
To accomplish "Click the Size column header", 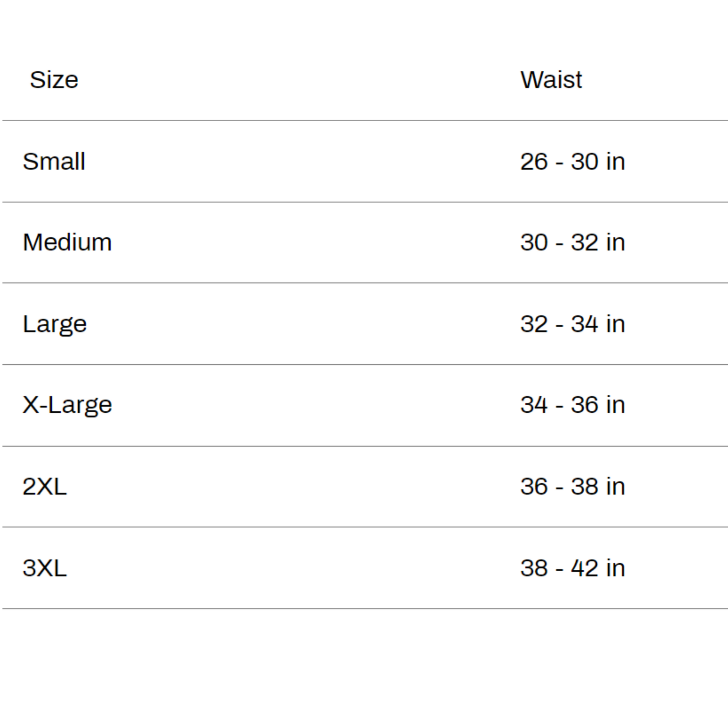I will click(54, 80).
